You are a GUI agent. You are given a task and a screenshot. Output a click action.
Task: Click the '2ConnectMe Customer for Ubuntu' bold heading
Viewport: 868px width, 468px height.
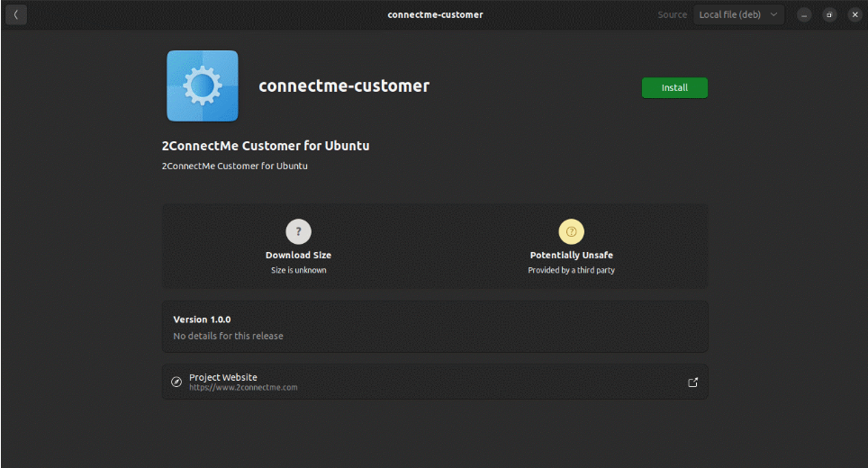click(x=265, y=146)
